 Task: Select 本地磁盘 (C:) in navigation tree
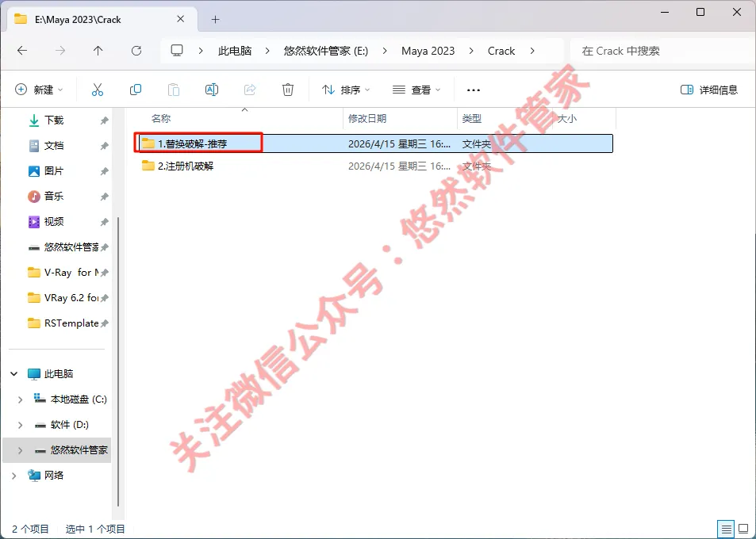pos(78,399)
